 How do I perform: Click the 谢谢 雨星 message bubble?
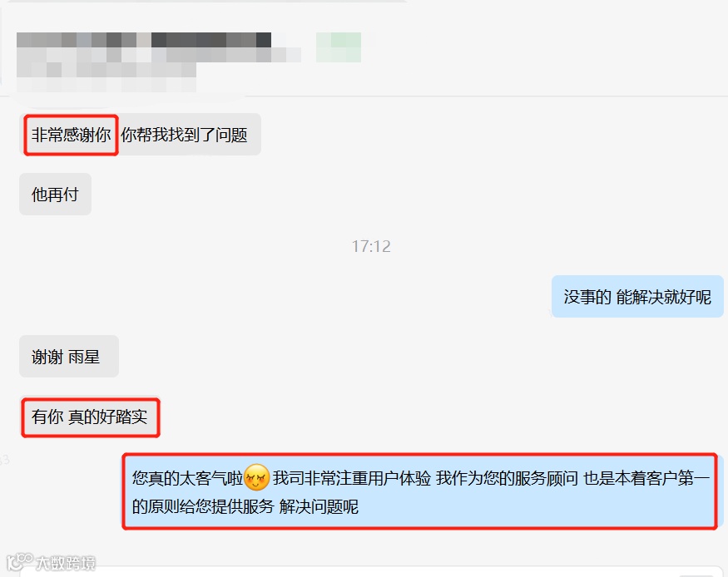[x=69, y=356]
